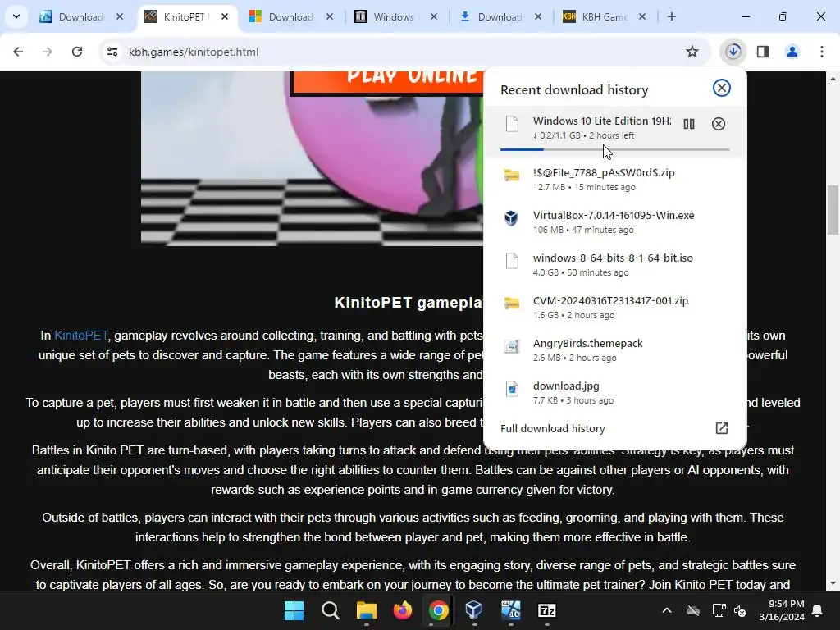Open the tab search dropdown arrow
Image resolution: width=840 pixels, height=630 pixels.
pos(16,16)
